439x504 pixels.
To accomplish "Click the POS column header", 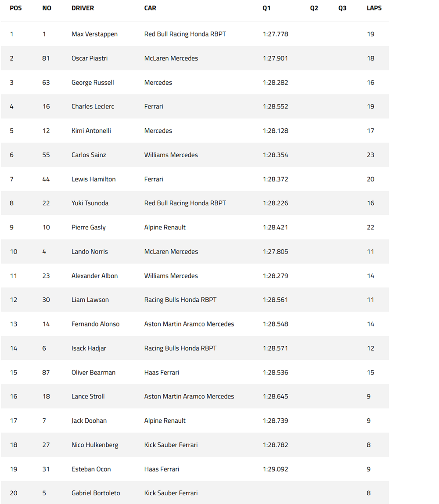I will click(x=16, y=8).
